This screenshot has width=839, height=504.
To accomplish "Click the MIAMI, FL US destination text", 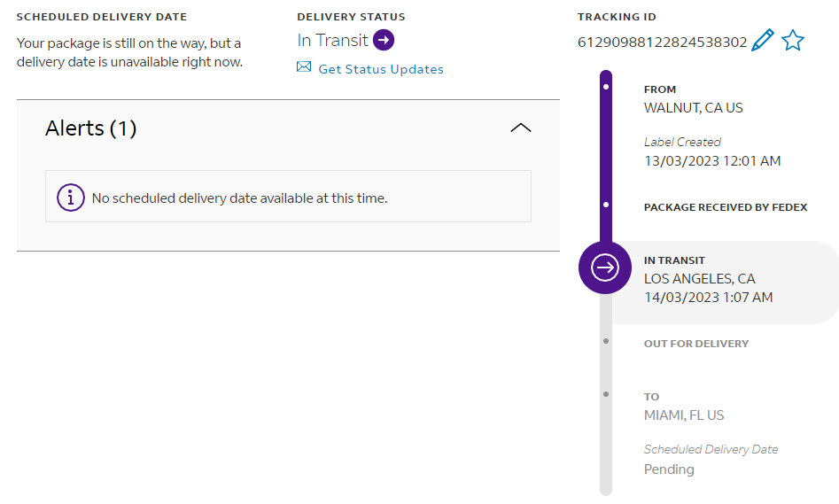I will tap(684, 415).
